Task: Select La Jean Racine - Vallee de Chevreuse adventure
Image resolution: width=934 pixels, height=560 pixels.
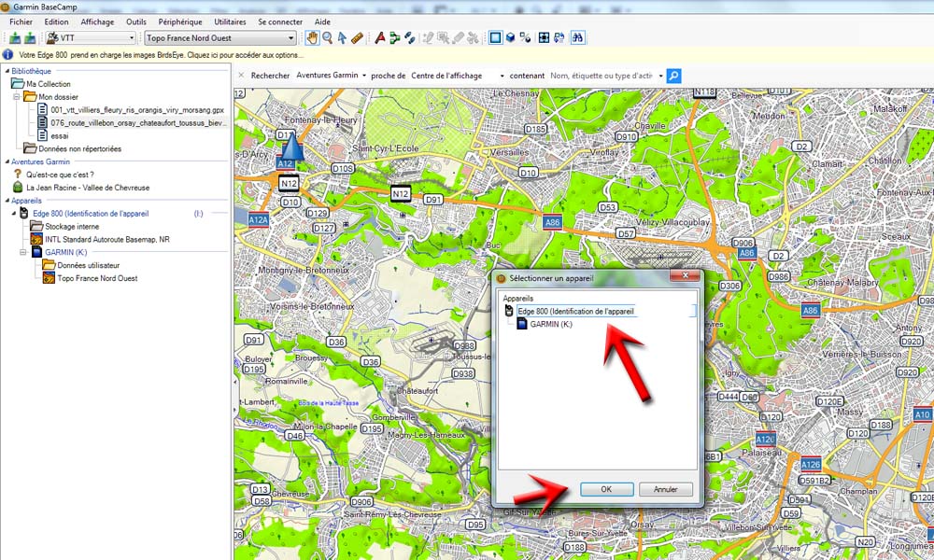Action: pos(88,188)
